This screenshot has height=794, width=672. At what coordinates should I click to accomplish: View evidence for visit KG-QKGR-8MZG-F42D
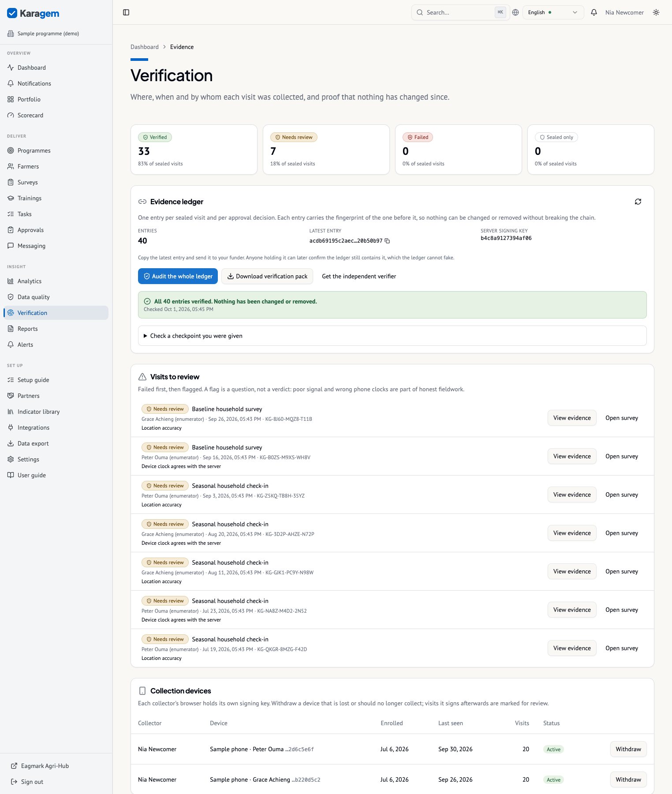pyautogui.click(x=572, y=648)
